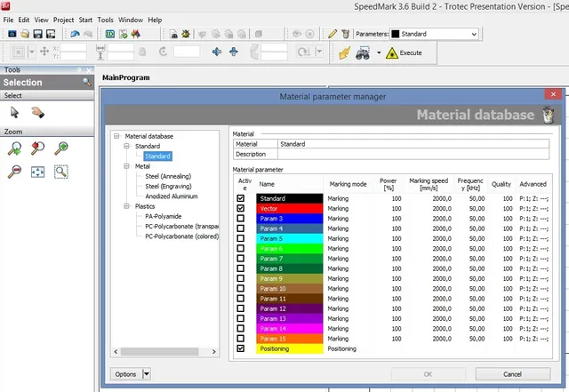This screenshot has width=569, height=392.
Task: Choose the zoom window rectangle tool
Action: click(61, 171)
